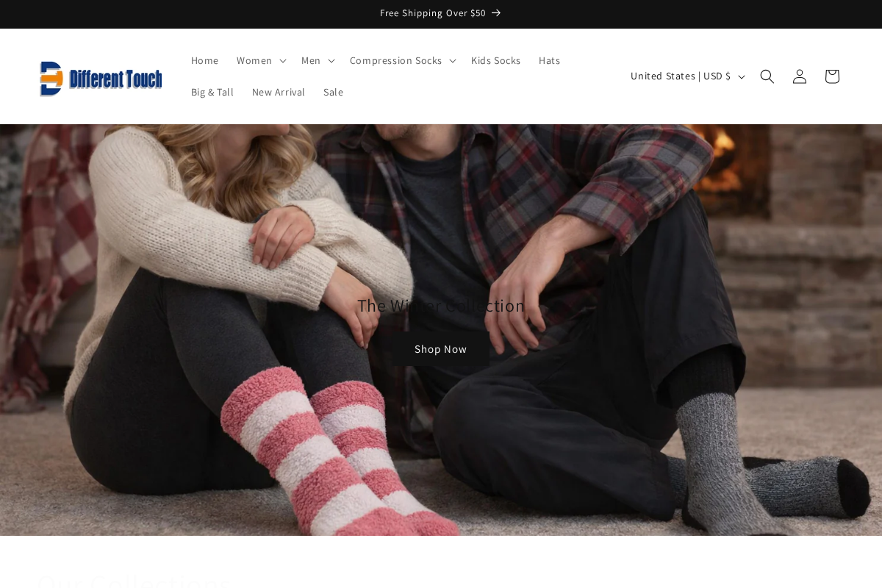882x588 pixels.
Task: Click the Our Collections heading
Action: tap(135, 581)
